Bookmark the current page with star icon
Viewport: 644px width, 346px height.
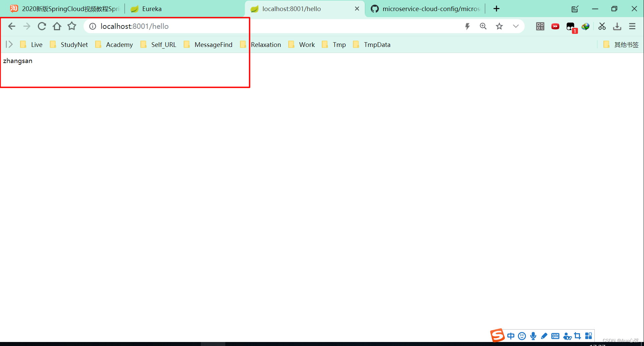pos(499,26)
